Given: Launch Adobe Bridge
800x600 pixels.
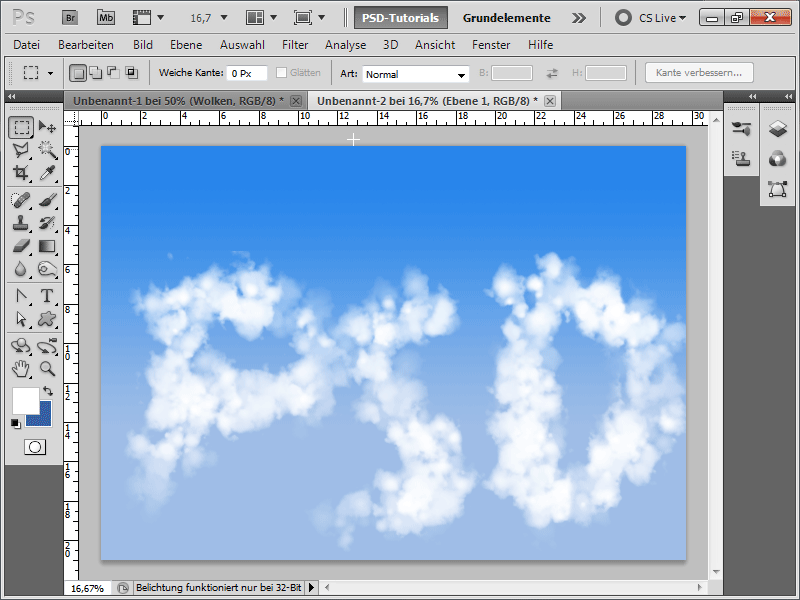Looking at the screenshot, I should click(x=70, y=18).
